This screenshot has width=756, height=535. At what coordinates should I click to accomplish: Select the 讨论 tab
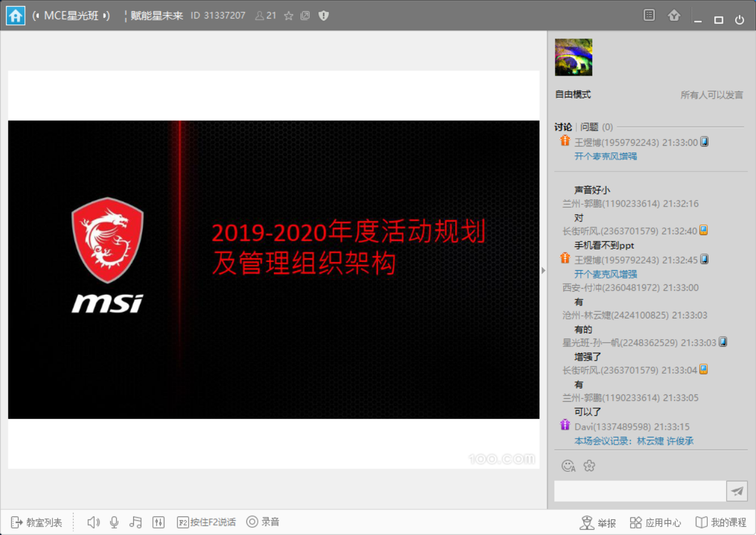(563, 127)
